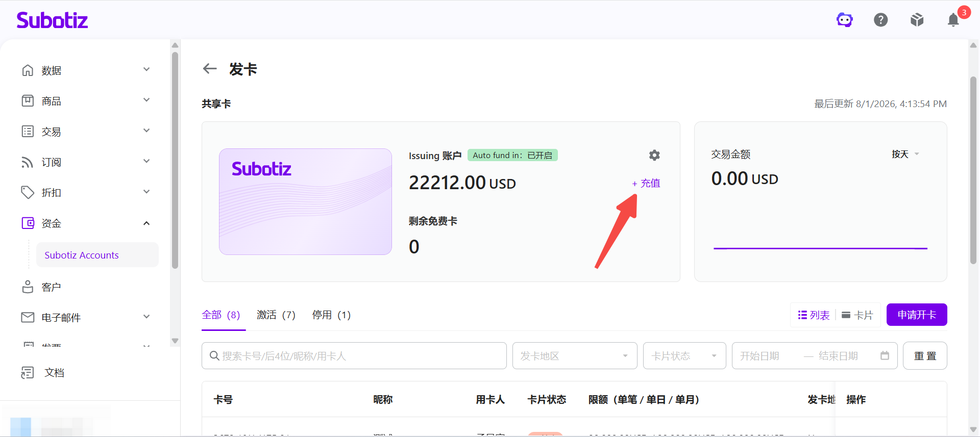Click the 剩余免费卡 label

click(433, 221)
